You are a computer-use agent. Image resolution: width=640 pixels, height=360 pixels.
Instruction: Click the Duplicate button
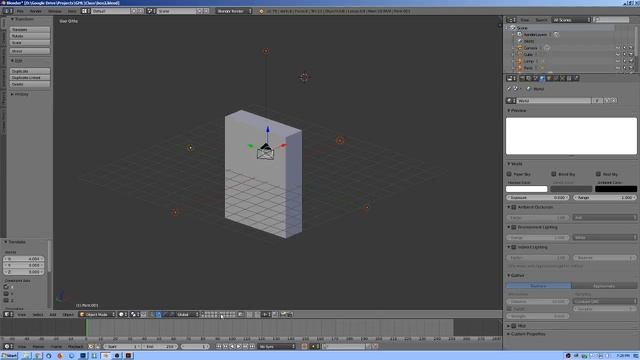click(x=30, y=71)
